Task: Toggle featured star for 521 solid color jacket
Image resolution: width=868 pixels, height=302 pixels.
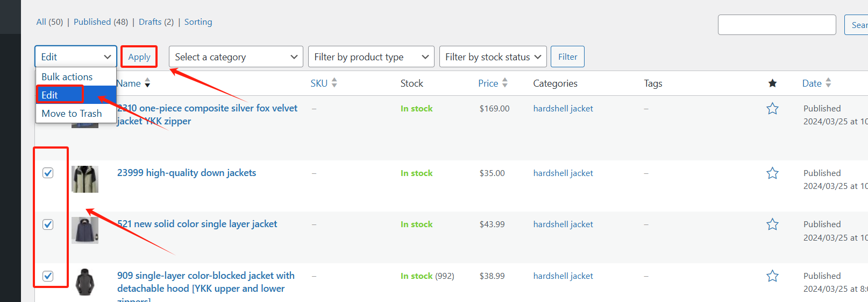Action: pyautogui.click(x=772, y=224)
